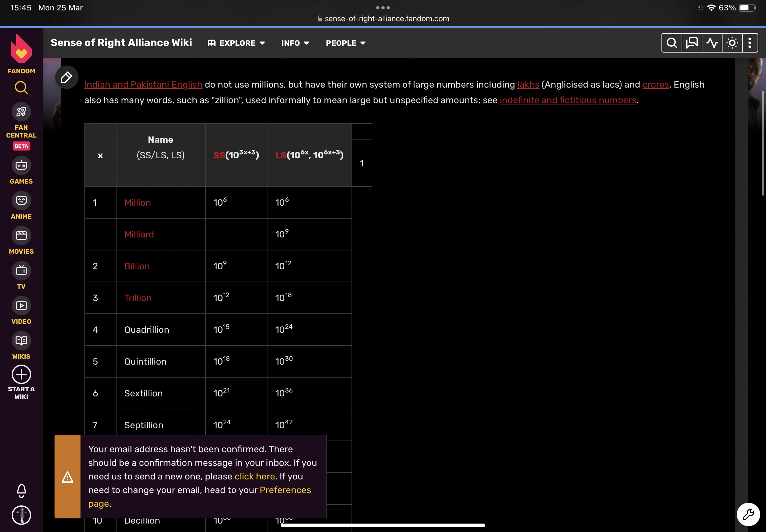Click the Fandom flame logo
766x532 pixels.
[21, 49]
